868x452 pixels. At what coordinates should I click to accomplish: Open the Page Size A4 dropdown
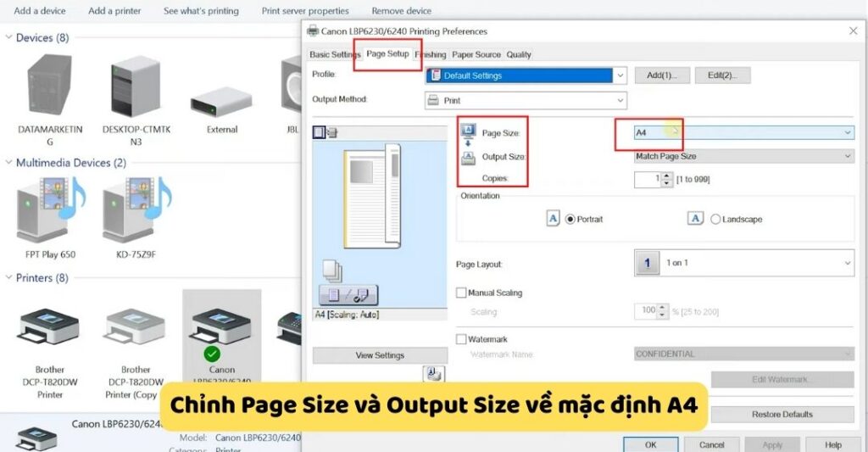pyautogui.click(x=743, y=133)
